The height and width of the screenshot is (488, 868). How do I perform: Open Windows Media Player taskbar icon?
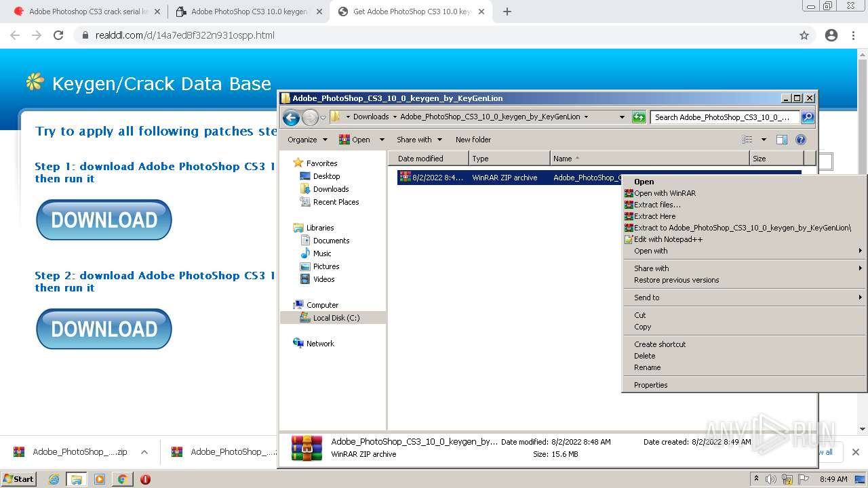100,479
